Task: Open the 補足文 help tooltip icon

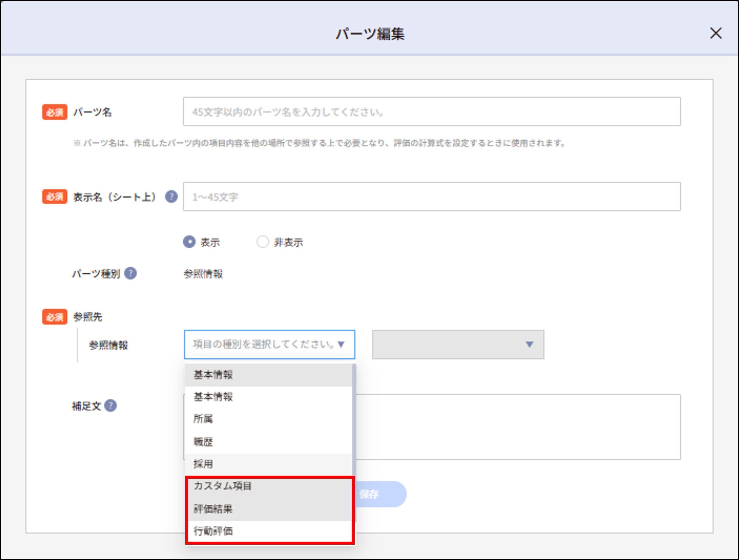Action: coord(111,406)
